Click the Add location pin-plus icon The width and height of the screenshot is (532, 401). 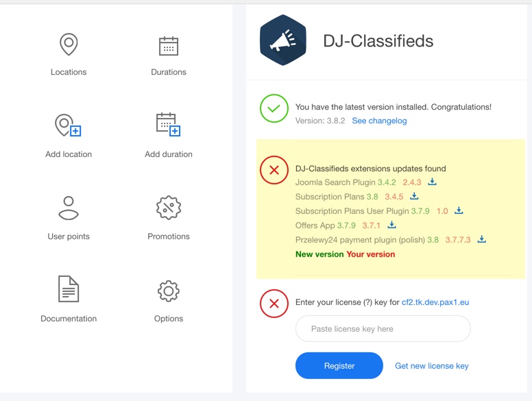pyautogui.click(x=68, y=125)
